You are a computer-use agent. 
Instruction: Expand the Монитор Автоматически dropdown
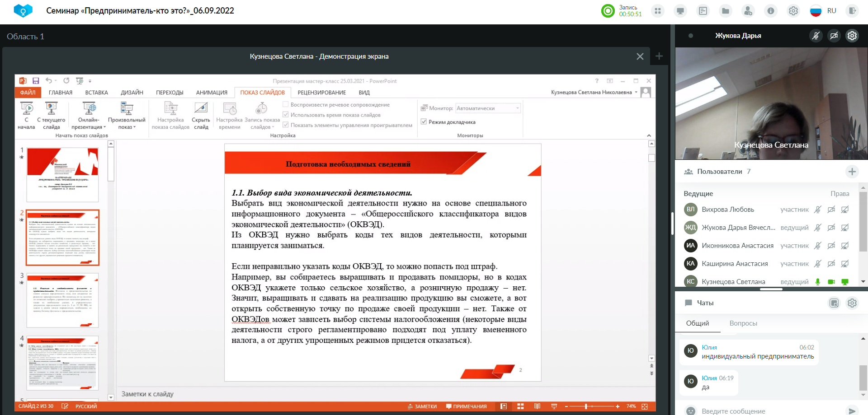click(x=517, y=108)
